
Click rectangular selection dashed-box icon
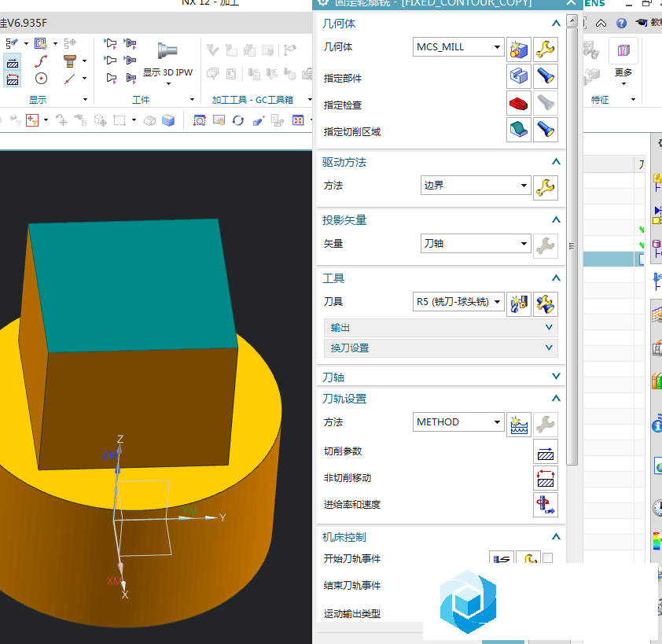tap(120, 121)
